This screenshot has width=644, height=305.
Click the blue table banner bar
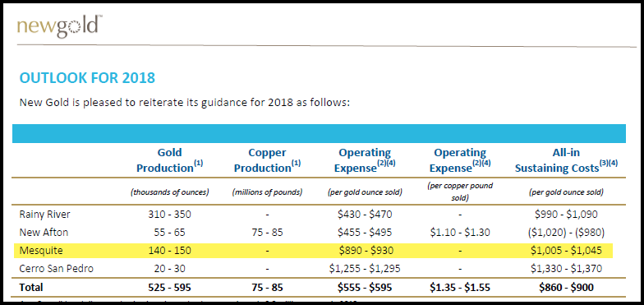[x=319, y=133]
